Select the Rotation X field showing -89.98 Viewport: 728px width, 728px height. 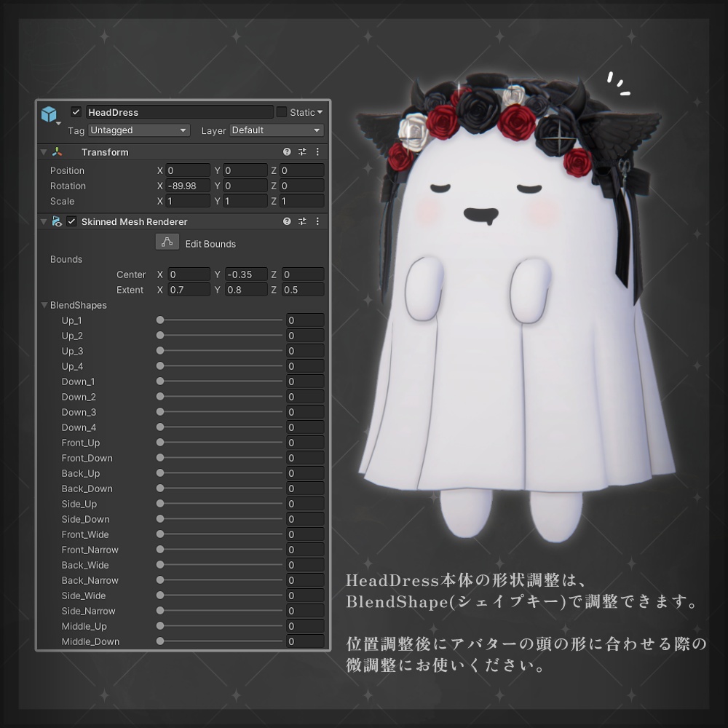(x=187, y=186)
